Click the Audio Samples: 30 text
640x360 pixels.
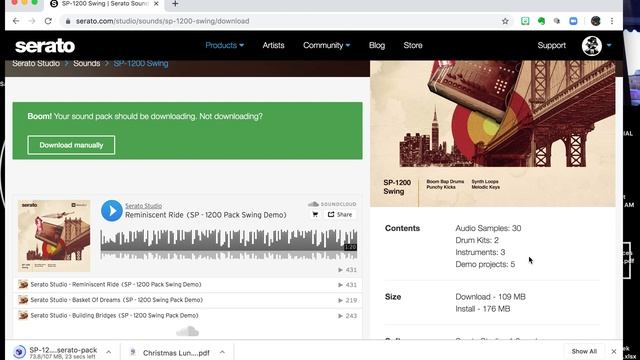point(488,228)
